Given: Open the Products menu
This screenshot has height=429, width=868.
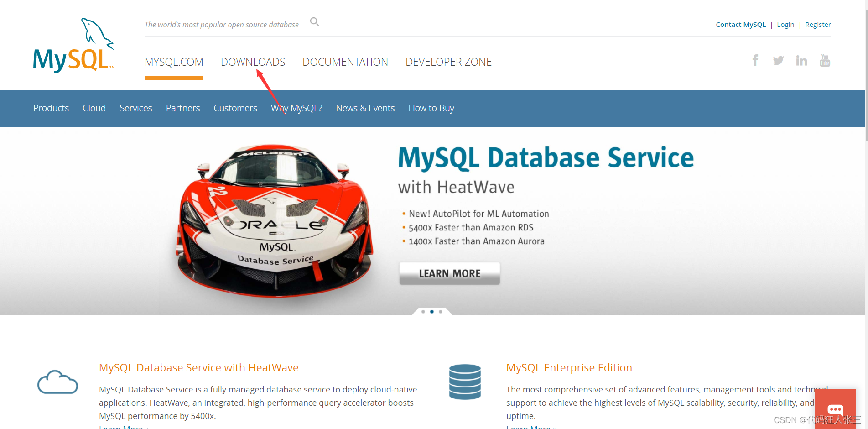Looking at the screenshot, I should click(51, 108).
